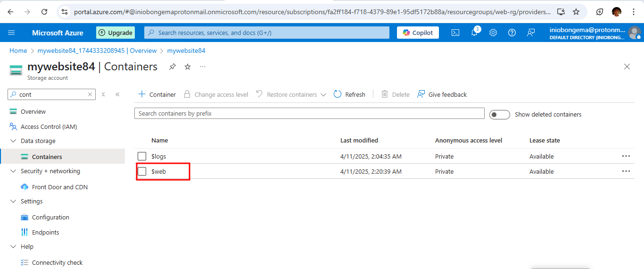Click the Azure account avatar
The height and width of the screenshot is (269, 644).
click(635, 33)
